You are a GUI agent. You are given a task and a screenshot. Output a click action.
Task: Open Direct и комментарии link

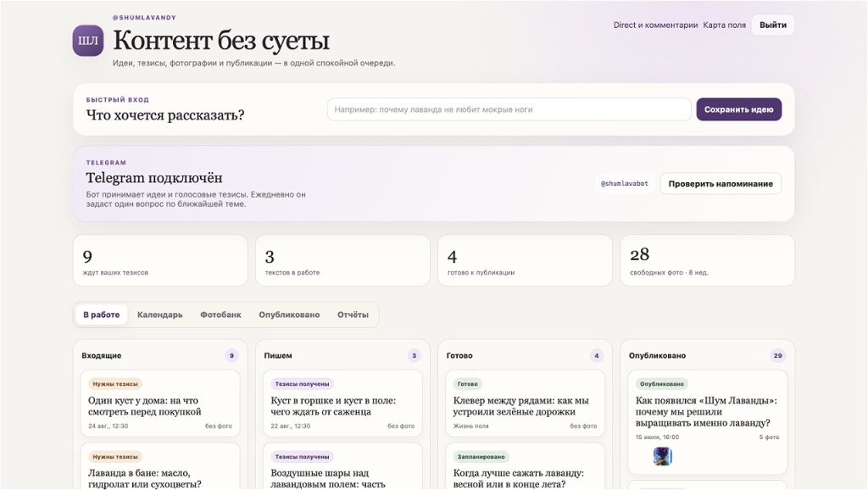[655, 25]
